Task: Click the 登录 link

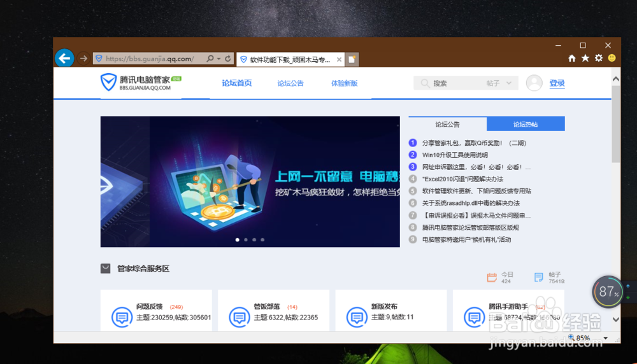Action: coord(557,83)
